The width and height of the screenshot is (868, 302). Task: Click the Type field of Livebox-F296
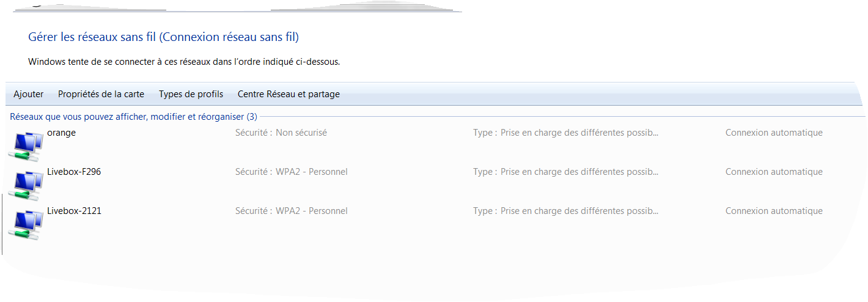click(x=565, y=172)
